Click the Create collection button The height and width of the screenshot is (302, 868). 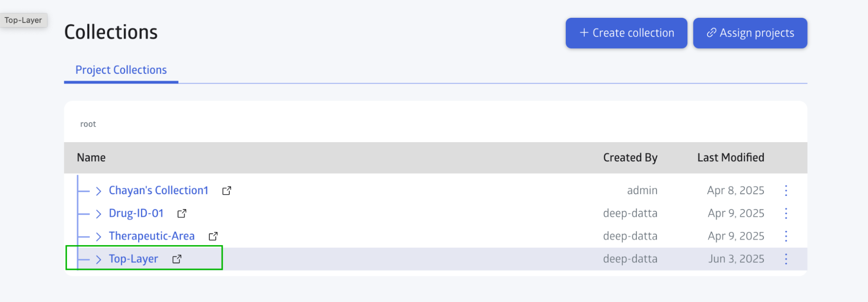[626, 33]
